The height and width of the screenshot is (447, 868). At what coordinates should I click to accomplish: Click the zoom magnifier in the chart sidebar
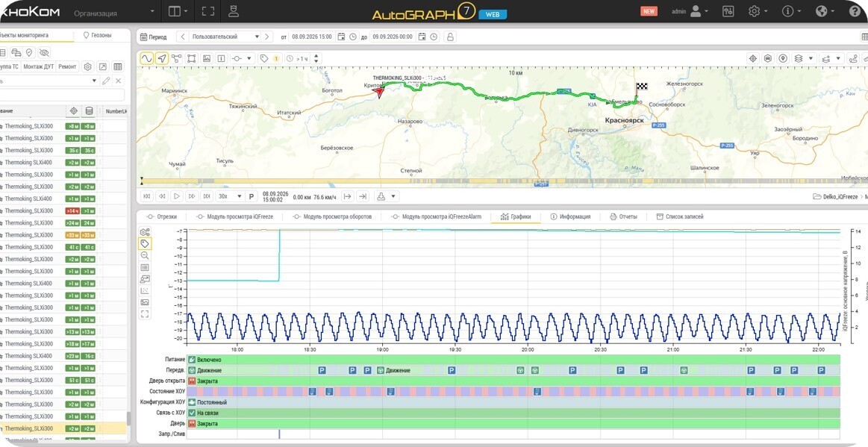click(x=145, y=255)
